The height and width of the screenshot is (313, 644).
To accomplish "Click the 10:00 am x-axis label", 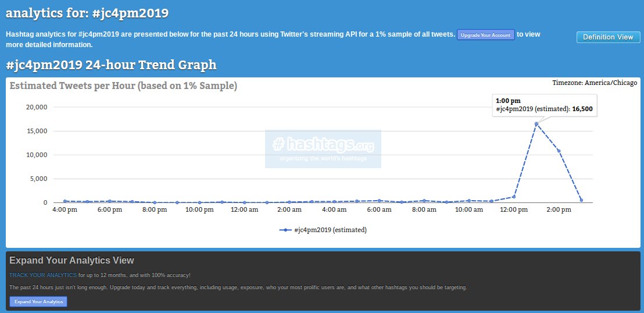I will (468, 210).
